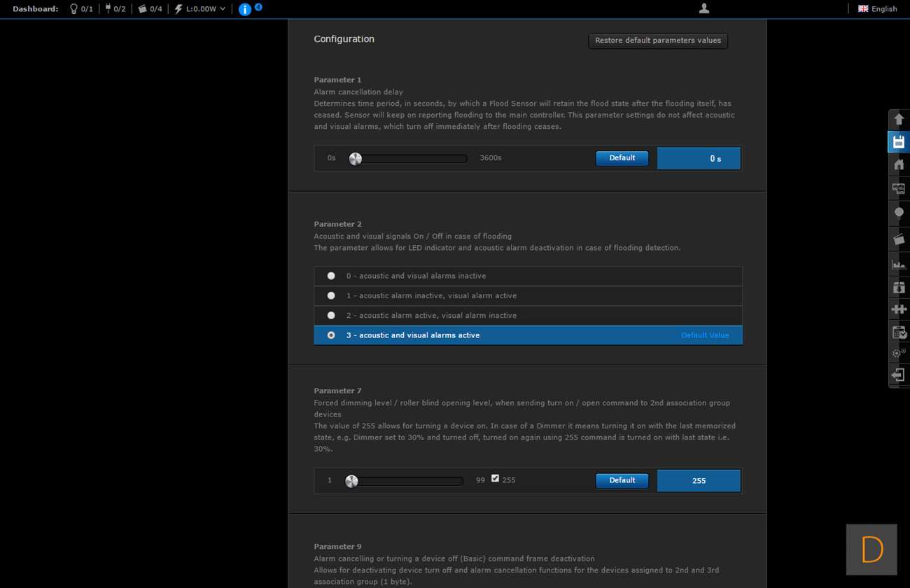Image resolution: width=910 pixels, height=588 pixels.
Task: Open the English language selector
Action: point(877,9)
